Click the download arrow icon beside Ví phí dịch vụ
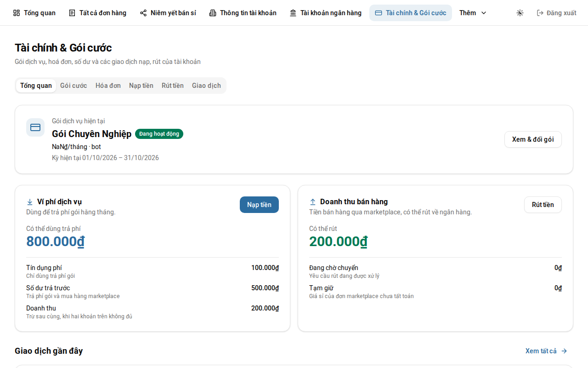This screenshot has width=588, height=368. click(x=30, y=202)
